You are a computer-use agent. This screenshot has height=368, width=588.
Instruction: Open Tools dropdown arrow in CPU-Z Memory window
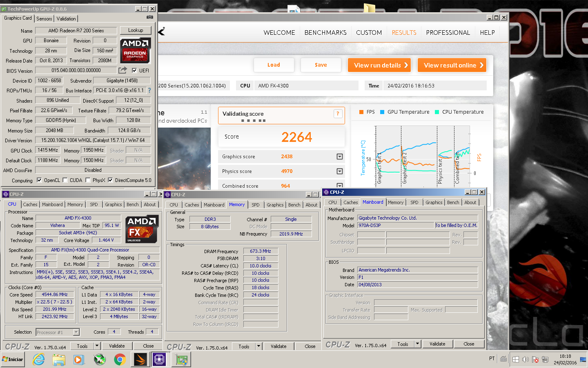[x=258, y=346]
